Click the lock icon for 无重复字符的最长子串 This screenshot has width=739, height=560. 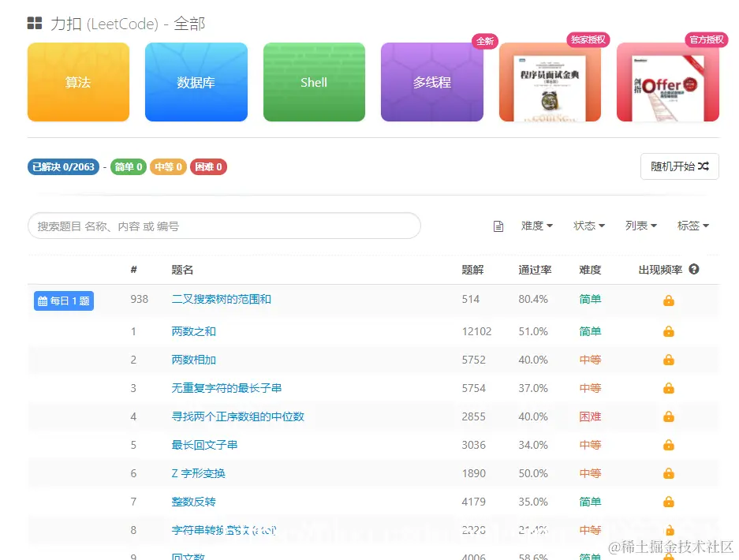click(668, 388)
